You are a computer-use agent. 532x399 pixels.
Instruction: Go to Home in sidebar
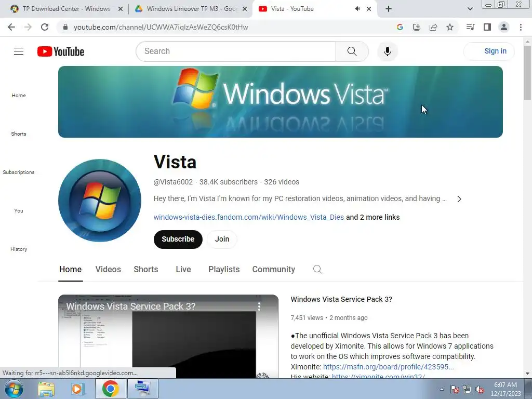point(19,96)
